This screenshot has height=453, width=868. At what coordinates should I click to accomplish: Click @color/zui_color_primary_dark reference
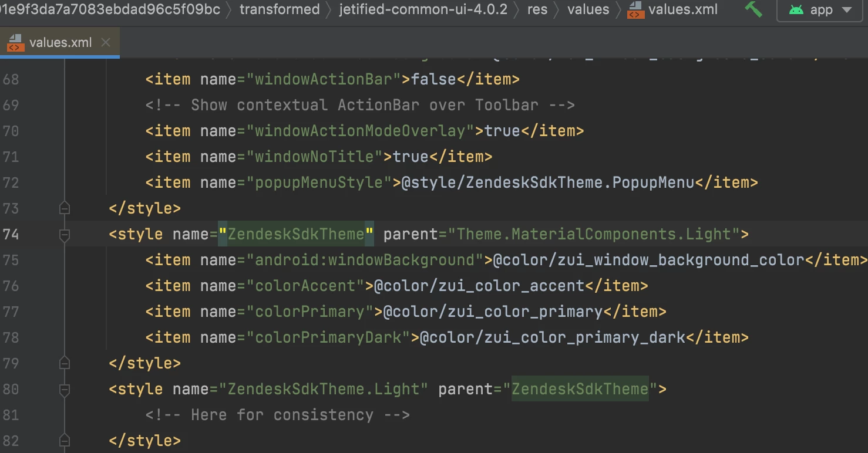click(x=553, y=337)
